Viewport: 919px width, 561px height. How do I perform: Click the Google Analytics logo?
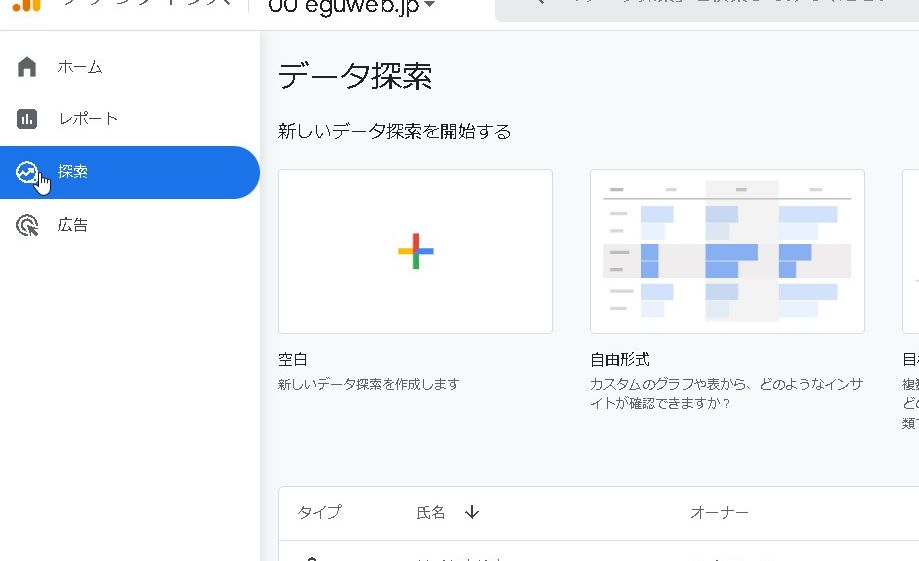[x=27, y=4]
